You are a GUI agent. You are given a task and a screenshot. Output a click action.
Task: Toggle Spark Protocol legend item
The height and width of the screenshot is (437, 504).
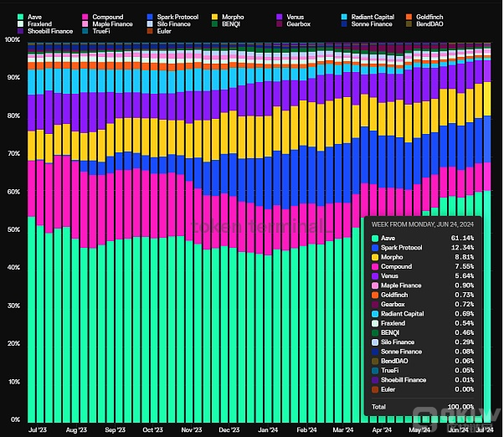[173, 17]
